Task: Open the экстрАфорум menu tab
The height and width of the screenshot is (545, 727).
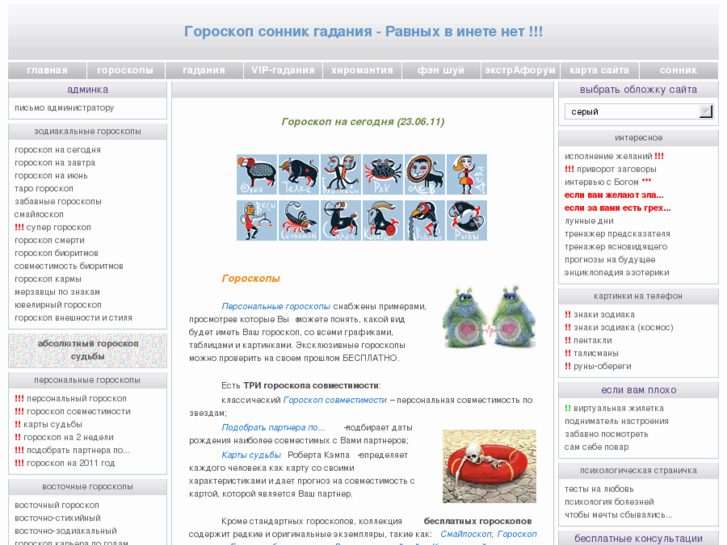Action: [520, 70]
